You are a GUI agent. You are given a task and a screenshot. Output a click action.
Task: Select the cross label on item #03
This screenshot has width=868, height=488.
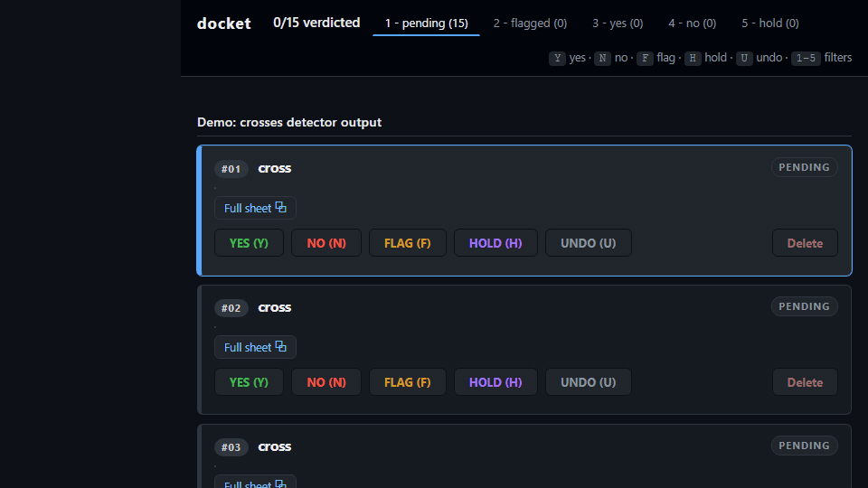[275, 446]
